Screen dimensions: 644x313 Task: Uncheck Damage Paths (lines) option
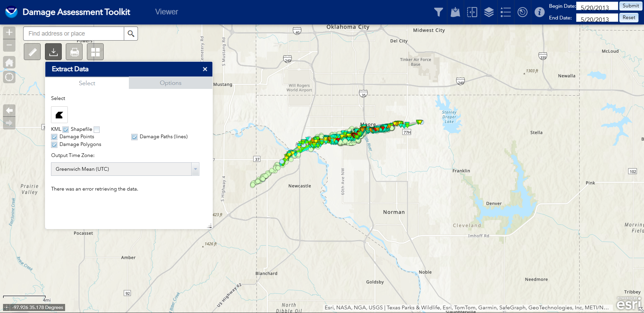pyautogui.click(x=135, y=137)
